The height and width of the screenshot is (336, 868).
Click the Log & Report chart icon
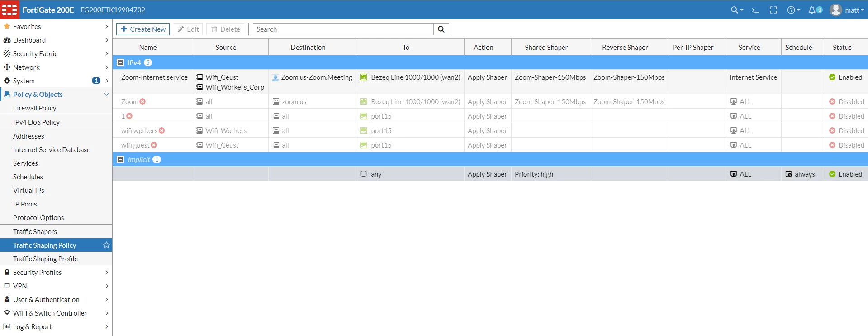[7, 326]
